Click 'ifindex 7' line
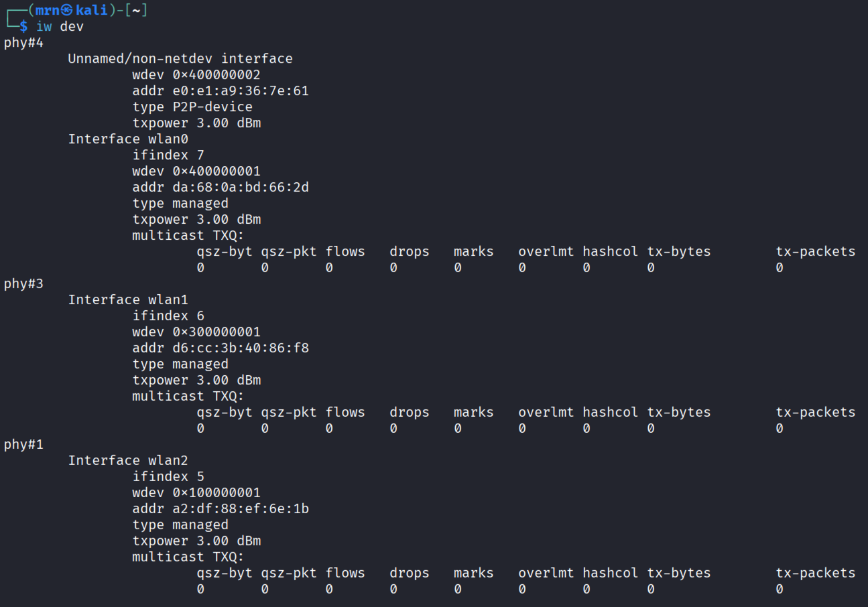The width and height of the screenshot is (868, 607). pyautogui.click(x=168, y=155)
